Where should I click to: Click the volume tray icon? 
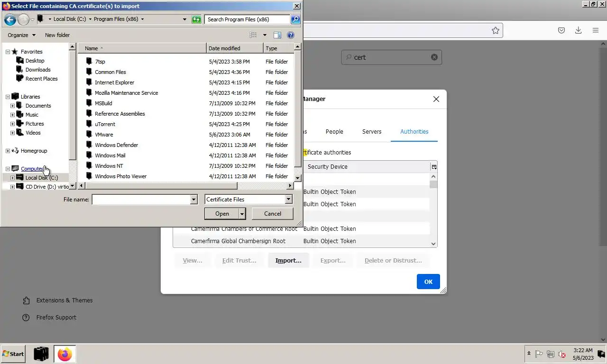click(x=562, y=354)
